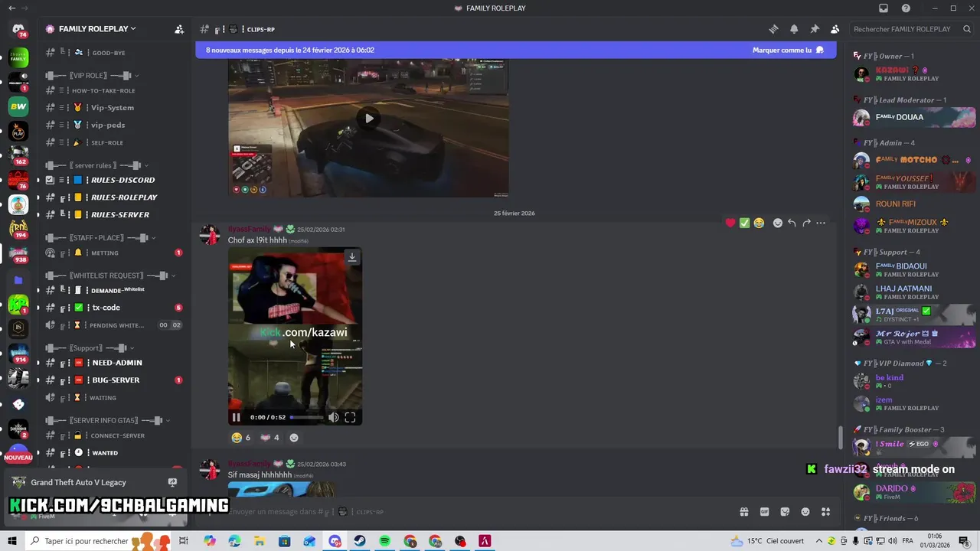Add heart reaction from message hover bar
The height and width of the screenshot is (551, 980).
coord(730,223)
